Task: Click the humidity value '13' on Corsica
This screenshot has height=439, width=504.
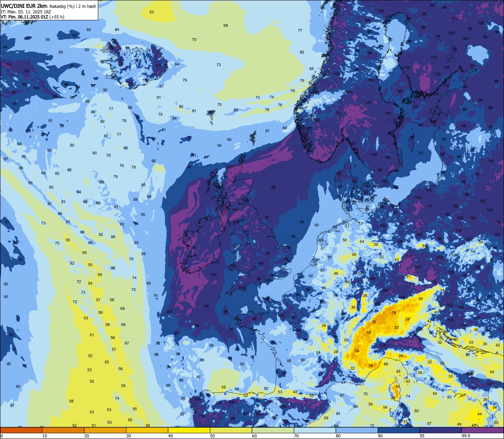Action: [x=398, y=387]
